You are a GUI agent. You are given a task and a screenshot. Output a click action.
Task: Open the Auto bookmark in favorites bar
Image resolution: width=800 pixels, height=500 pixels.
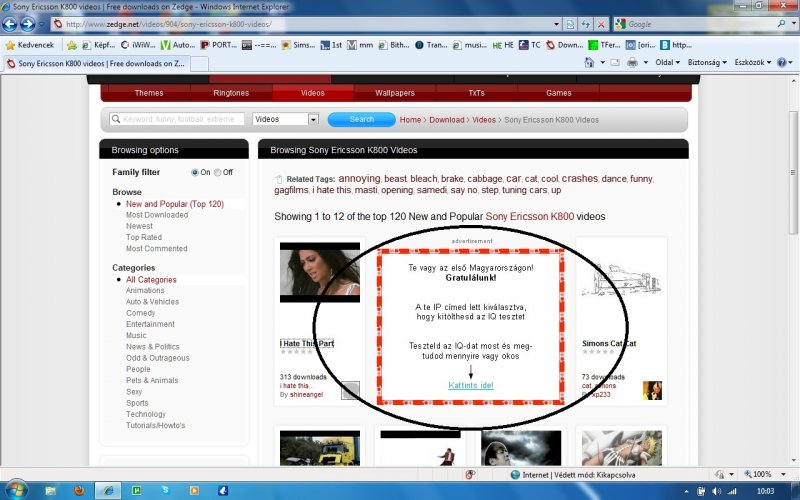[x=178, y=45]
